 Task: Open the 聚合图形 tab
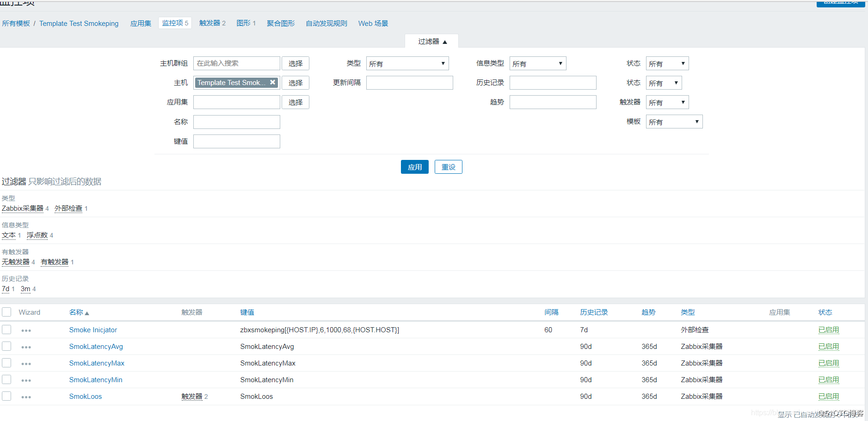(281, 23)
